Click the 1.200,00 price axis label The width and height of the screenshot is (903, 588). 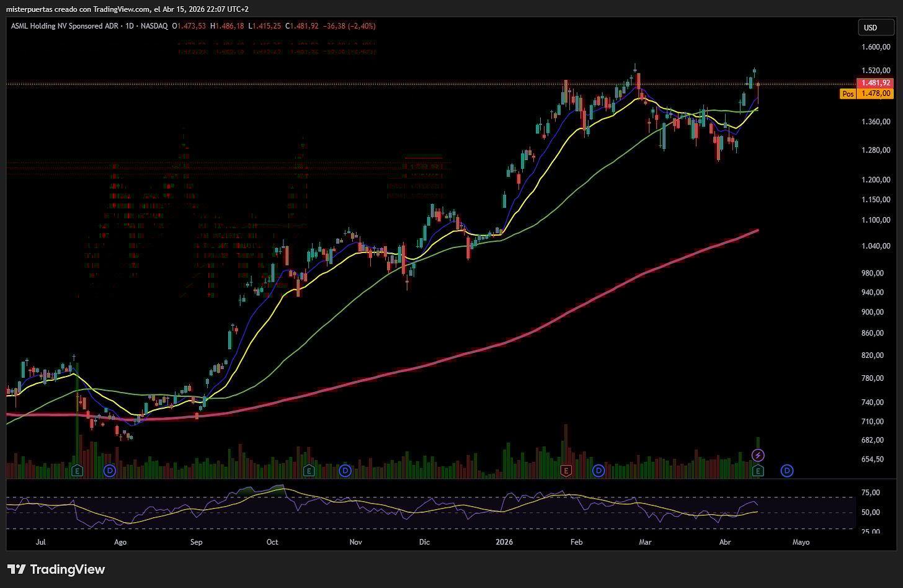tap(876, 180)
